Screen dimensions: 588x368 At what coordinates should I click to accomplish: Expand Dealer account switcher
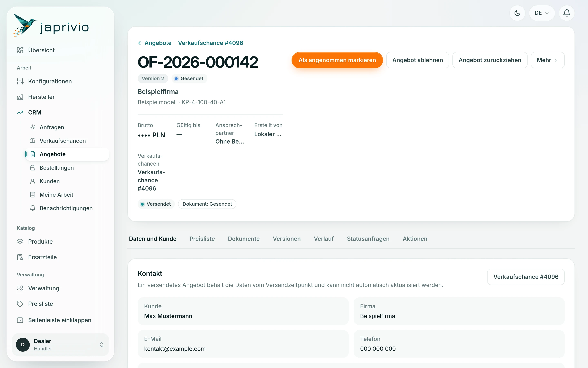coord(60,345)
